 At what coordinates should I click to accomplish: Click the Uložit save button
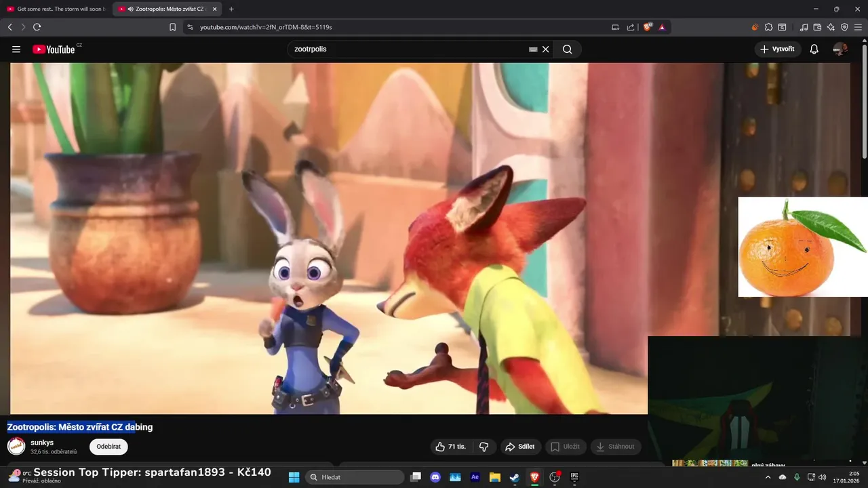[x=566, y=447]
